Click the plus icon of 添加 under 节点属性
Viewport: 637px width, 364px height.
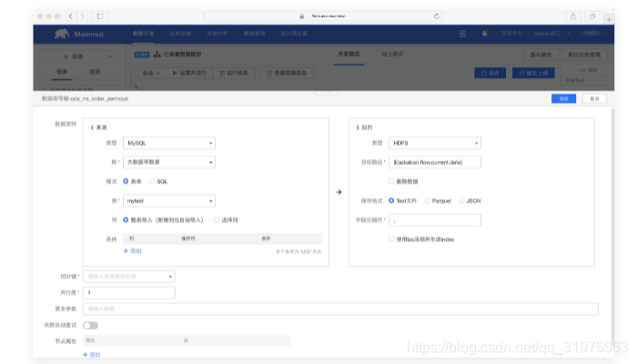[86, 355]
